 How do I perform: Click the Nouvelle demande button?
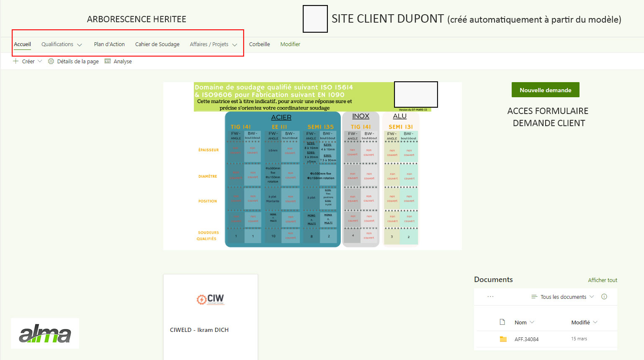546,90
